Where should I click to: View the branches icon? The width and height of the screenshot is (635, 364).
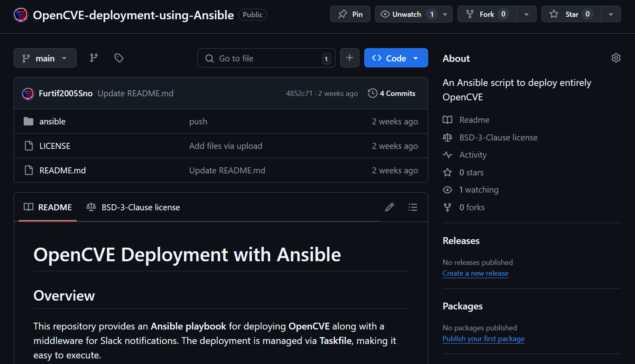click(x=94, y=58)
